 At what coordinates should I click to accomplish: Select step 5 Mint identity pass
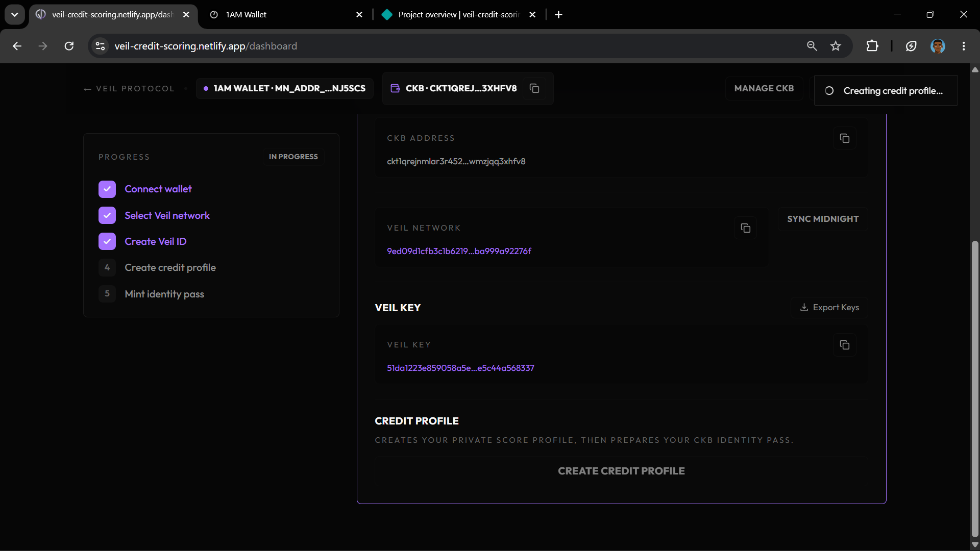click(x=152, y=294)
